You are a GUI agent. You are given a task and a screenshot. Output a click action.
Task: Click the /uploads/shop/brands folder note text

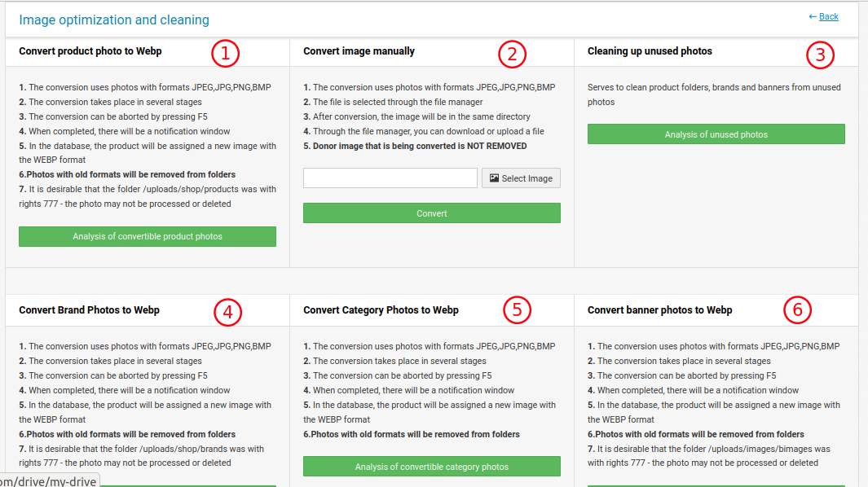pos(141,455)
